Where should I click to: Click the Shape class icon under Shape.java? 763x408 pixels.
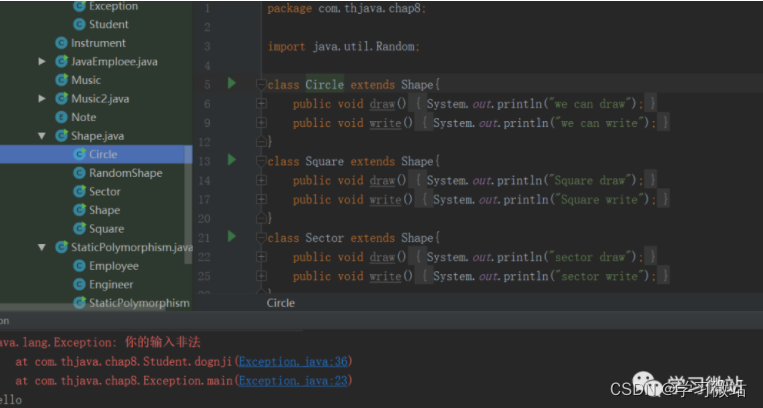(79, 210)
